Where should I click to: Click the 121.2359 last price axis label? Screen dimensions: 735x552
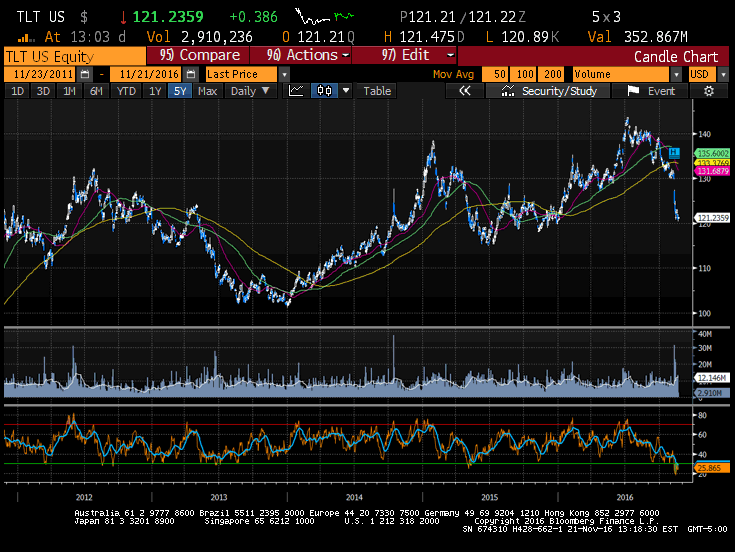713,218
